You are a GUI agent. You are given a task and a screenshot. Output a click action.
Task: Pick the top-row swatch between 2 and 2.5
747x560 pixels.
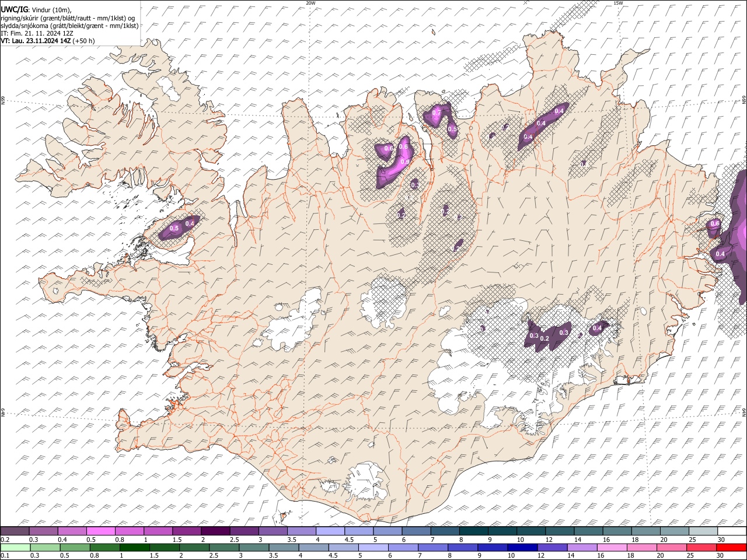pyautogui.click(x=215, y=531)
